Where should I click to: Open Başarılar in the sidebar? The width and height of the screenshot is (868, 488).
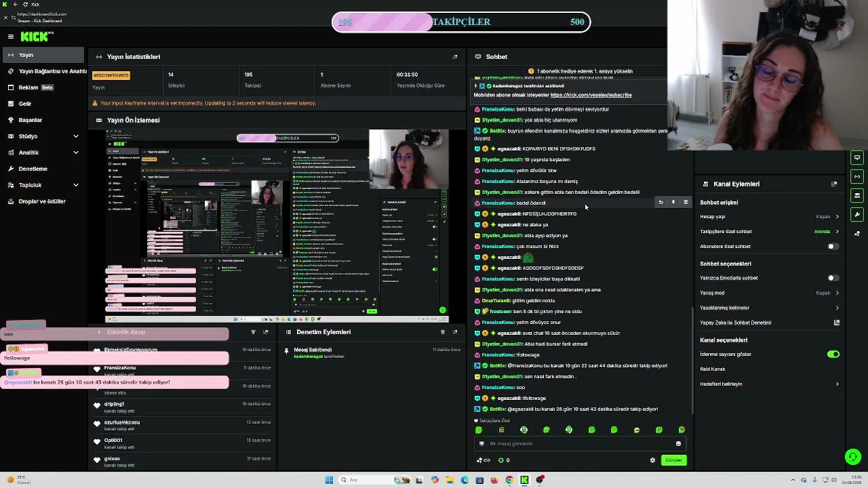click(43, 120)
